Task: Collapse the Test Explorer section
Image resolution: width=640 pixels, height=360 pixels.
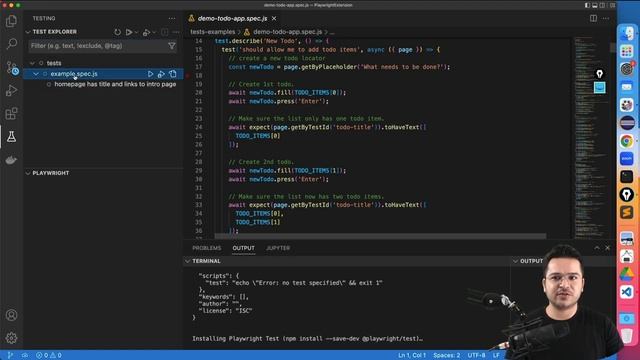Action: tap(28, 32)
